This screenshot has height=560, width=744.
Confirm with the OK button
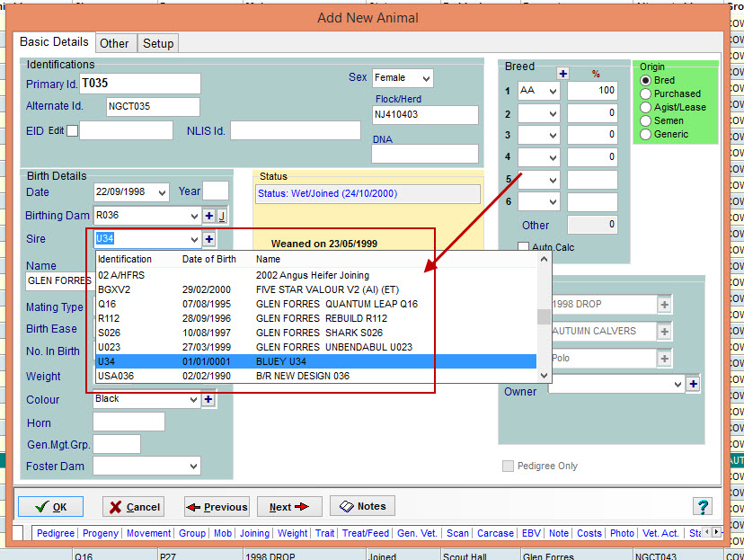[x=51, y=507]
